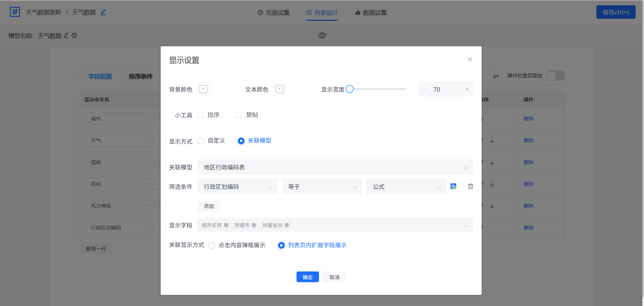
Task: Delete the 筛选条件 row with trash icon
Action: 471,186
